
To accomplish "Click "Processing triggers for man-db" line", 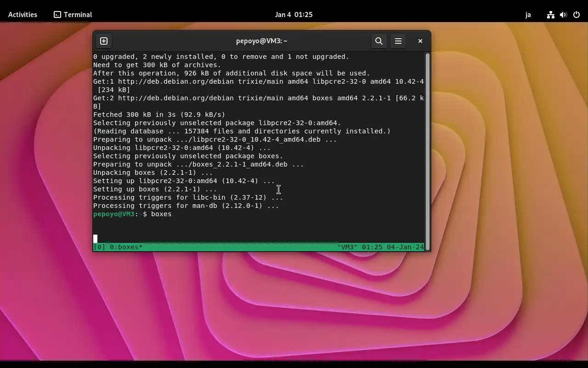I will (186, 206).
